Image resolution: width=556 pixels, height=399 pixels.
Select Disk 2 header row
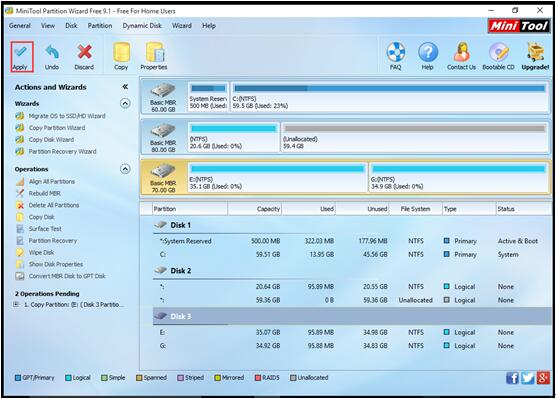pyautogui.click(x=352, y=271)
